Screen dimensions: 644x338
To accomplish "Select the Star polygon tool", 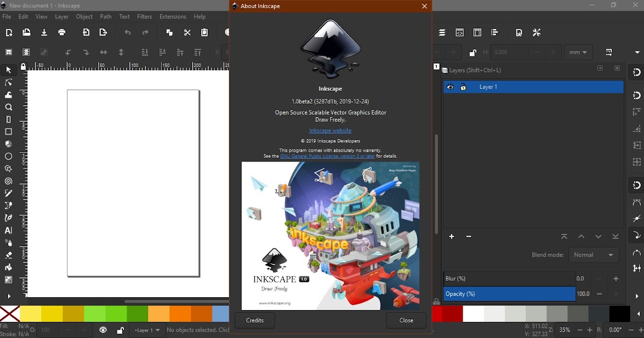I will pos(9,169).
